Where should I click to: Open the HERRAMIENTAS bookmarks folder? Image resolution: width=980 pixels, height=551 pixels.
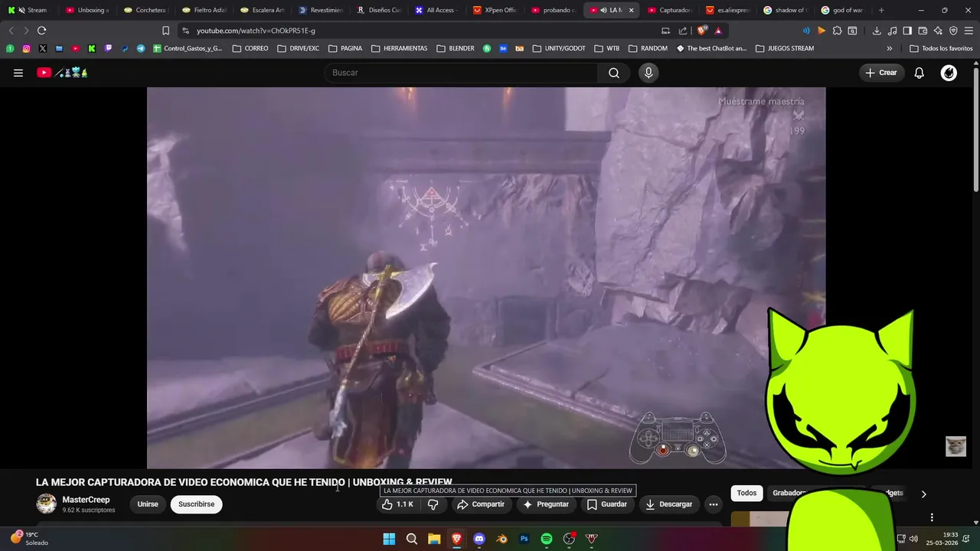click(399, 48)
